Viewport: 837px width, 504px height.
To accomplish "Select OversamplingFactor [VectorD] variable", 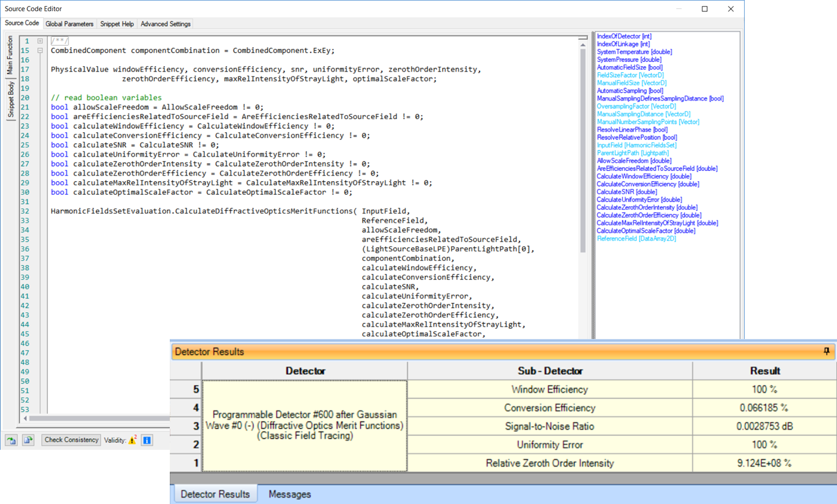I will [x=636, y=106].
